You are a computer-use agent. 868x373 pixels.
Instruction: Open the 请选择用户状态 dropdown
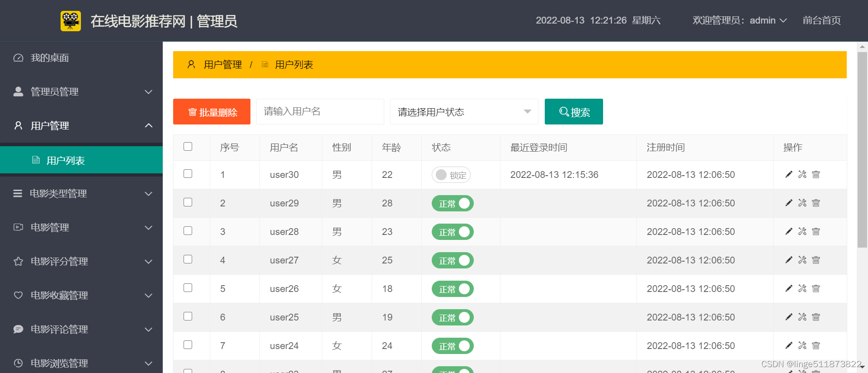click(x=464, y=112)
